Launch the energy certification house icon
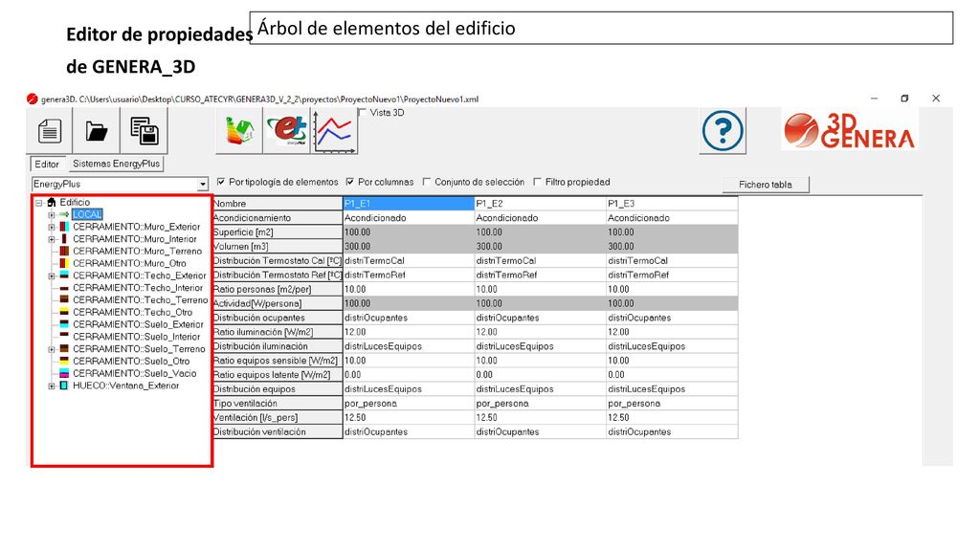 click(x=238, y=130)
